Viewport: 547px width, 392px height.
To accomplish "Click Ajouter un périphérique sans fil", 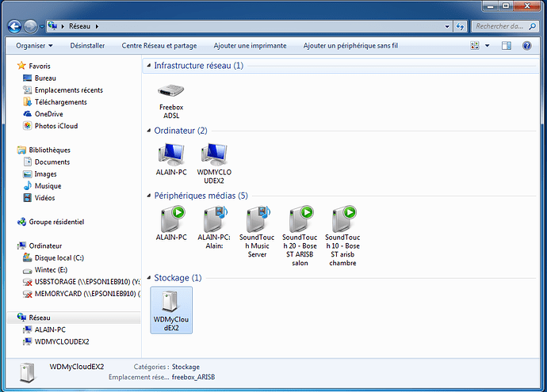I will 350,46.
